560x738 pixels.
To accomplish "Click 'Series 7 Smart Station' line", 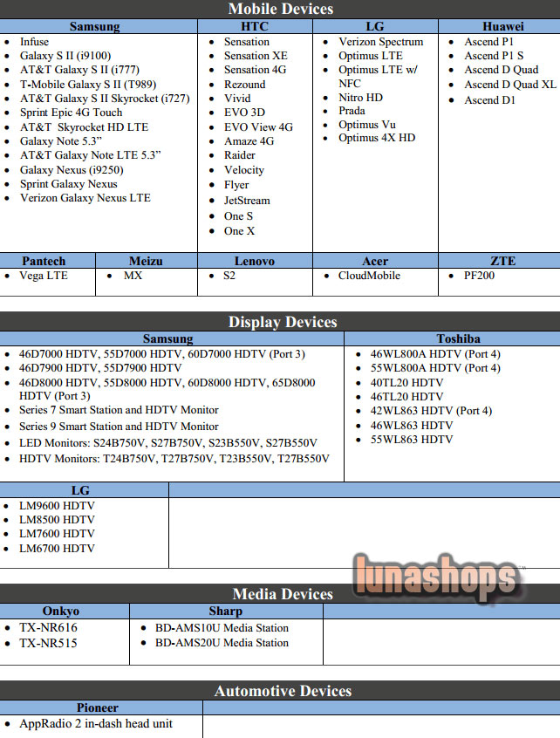I will click(x=119, y=410).
